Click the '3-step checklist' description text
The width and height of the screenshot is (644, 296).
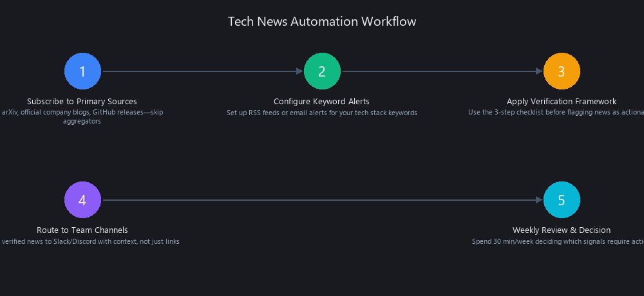pyautogui.click(x=556, y=113)
